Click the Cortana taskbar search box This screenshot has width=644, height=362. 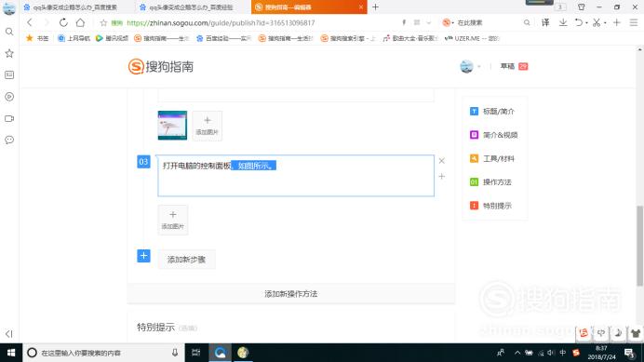[x=103, y=353]
